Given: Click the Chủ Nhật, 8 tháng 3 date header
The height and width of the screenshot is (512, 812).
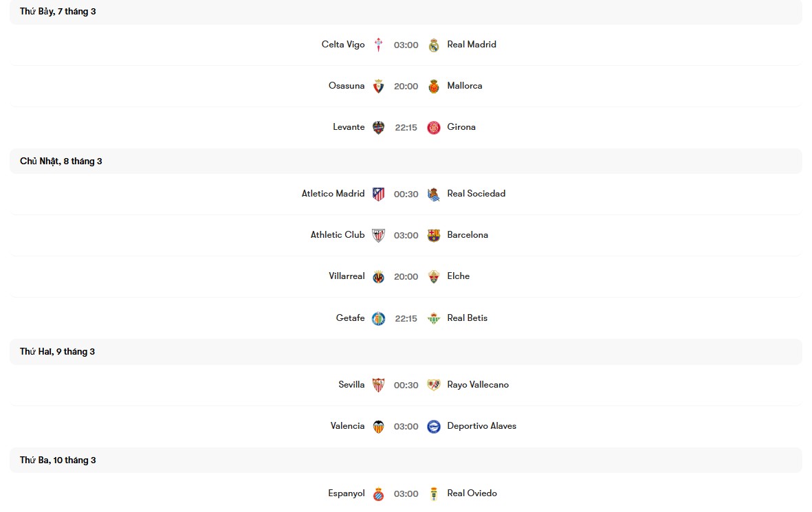Looking at the screenshot, I should click(x=61, y=162).
